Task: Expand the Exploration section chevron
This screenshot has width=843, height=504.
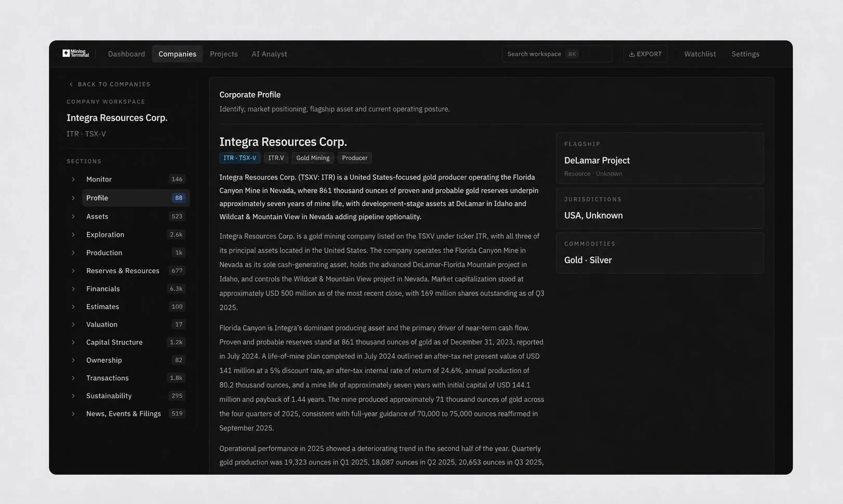Action: [x=73, y=235]
